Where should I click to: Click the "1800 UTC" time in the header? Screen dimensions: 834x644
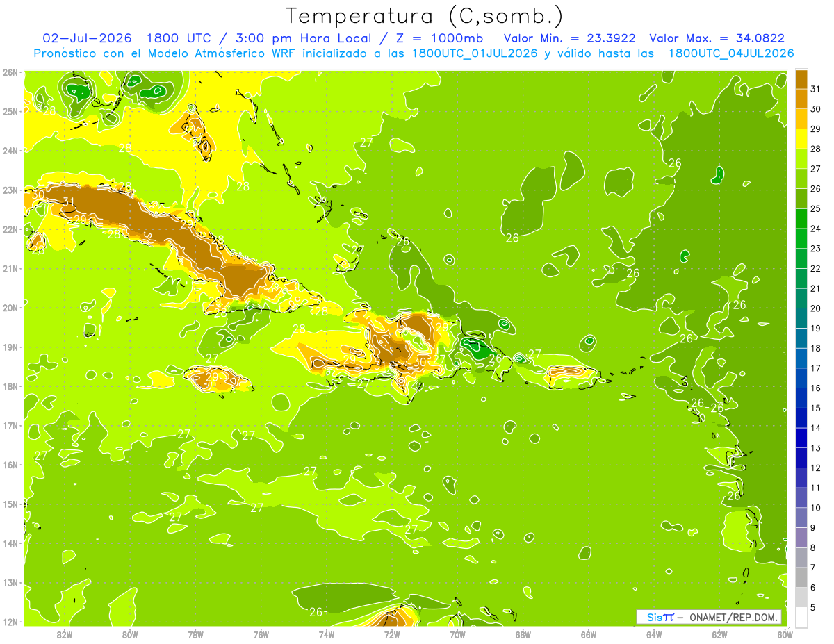179,38
